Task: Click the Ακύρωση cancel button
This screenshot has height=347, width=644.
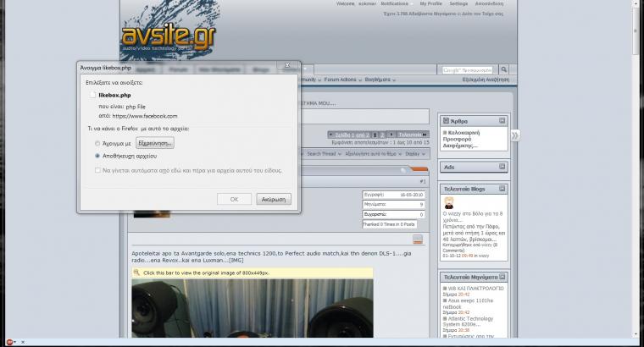Action: pos(274,199)
